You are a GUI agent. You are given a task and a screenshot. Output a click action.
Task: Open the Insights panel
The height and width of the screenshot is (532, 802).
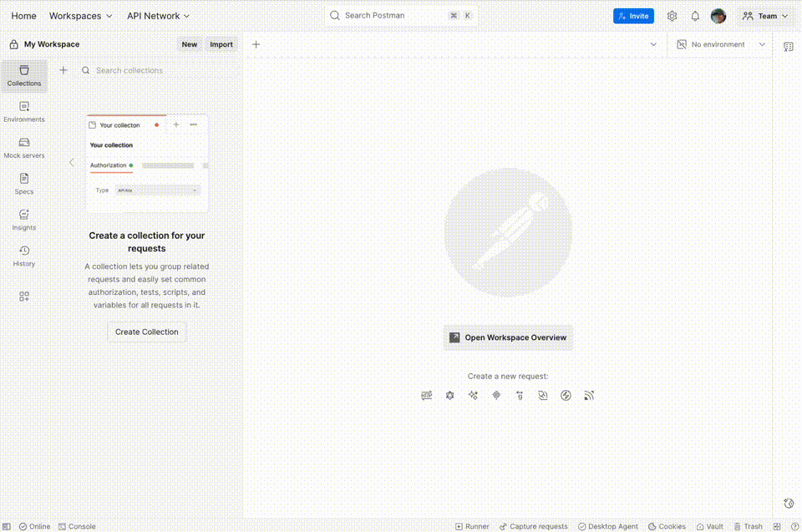[x=24, y=220]
